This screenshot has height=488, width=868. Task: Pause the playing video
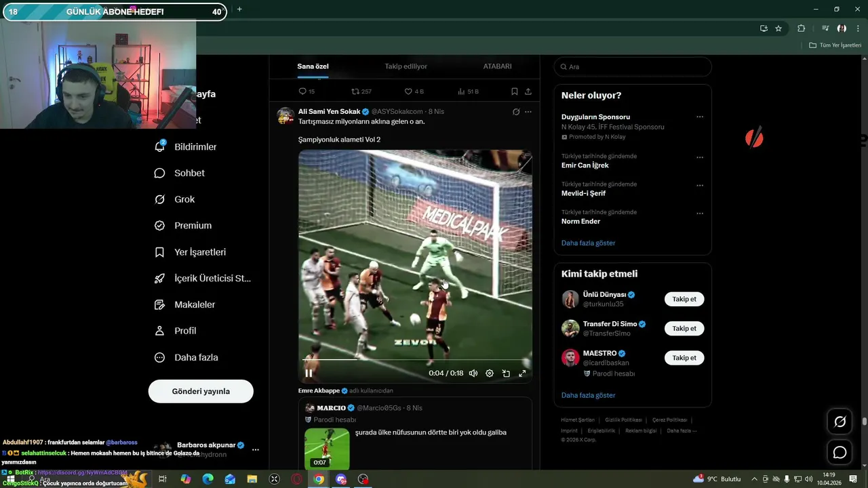(309, 373)
